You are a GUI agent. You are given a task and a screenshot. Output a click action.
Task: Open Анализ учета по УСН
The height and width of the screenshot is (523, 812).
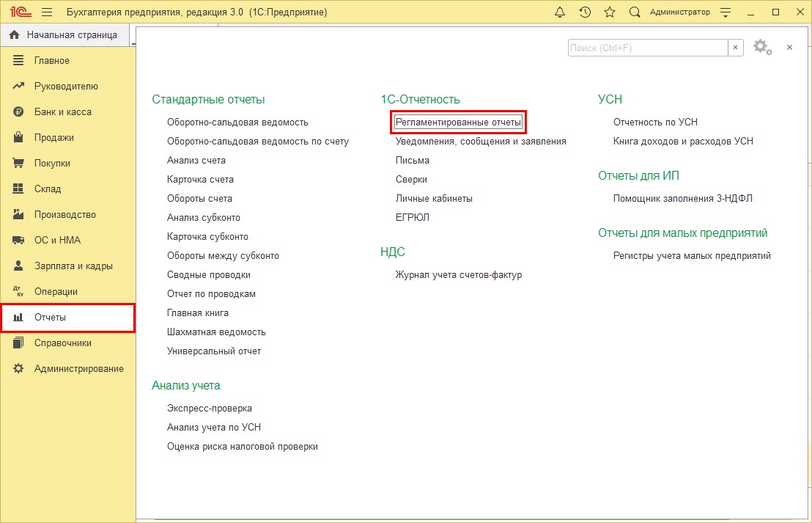214,427
